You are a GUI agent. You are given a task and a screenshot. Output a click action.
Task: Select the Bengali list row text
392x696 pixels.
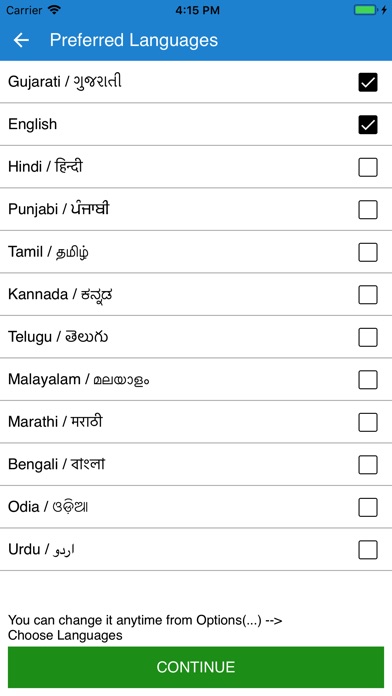pos(56,464)
